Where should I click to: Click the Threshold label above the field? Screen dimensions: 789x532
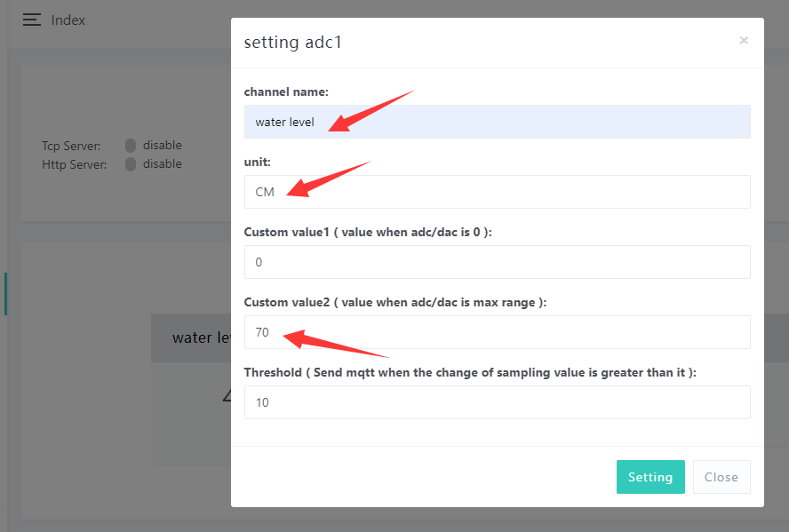[469, 373]
